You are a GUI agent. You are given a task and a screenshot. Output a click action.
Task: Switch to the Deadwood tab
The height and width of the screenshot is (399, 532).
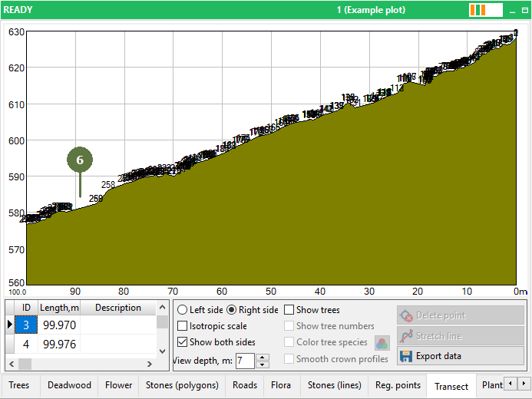pos(69,385)
